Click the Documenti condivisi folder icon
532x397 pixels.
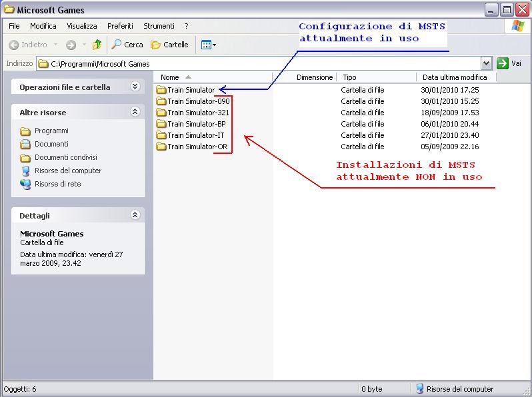25,158
